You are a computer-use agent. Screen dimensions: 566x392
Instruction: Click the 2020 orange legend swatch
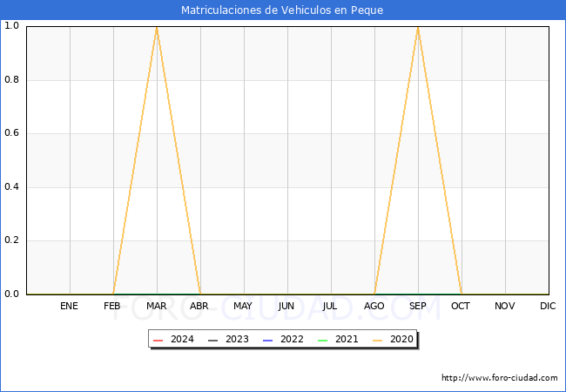pyautogui.click(x=378, y=340)
